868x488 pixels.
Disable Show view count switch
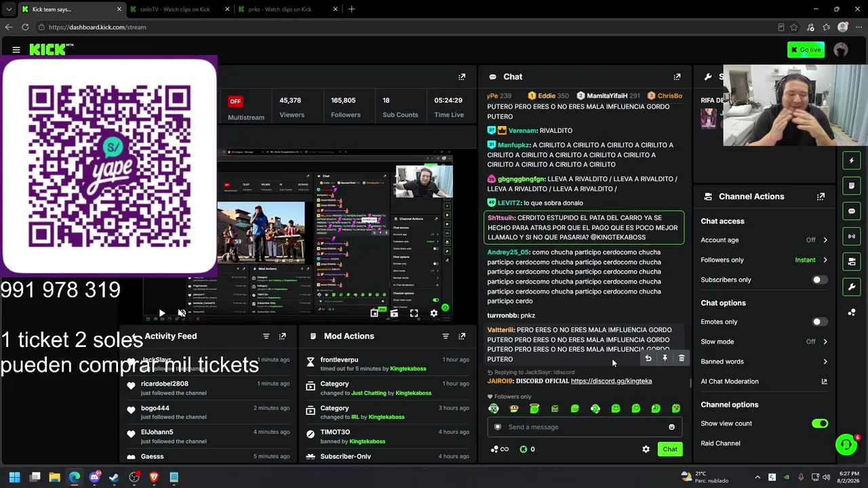click(x=820, y=424)
